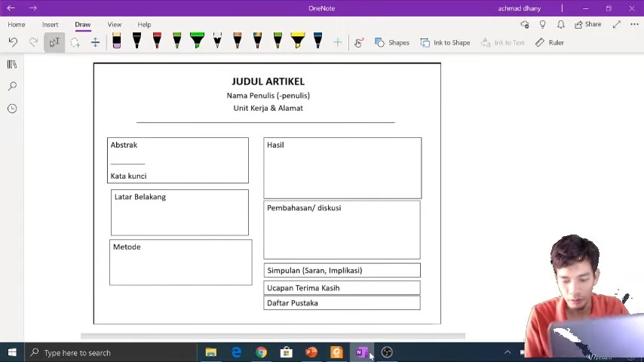Screen dimensions: 644x362
Task: Click the Undo arrow icon
Action: 13,42
